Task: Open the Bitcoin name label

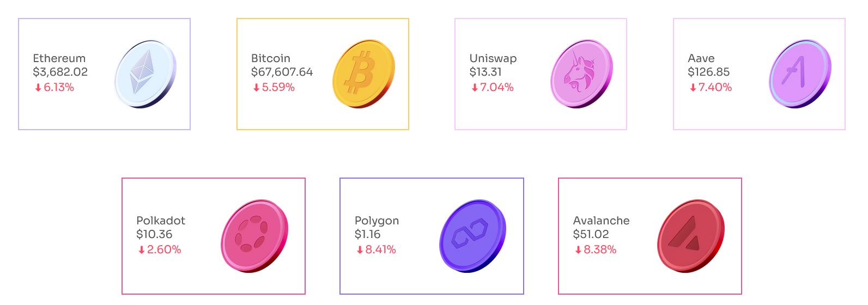Action: point(270,58)
